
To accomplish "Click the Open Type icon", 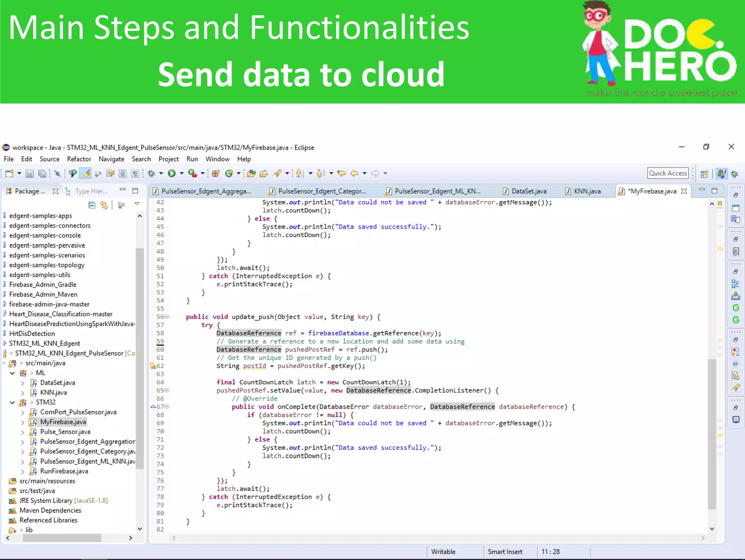I will 251,173.
